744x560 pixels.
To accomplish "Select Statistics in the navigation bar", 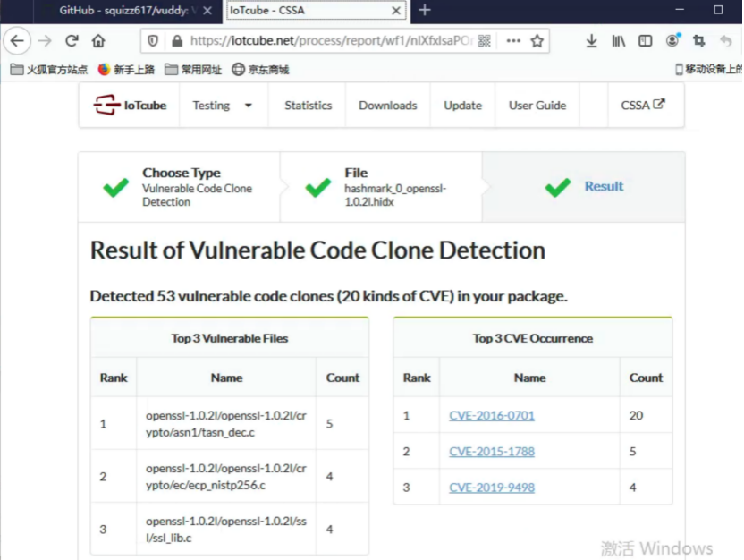I will [x=308, y=105].
